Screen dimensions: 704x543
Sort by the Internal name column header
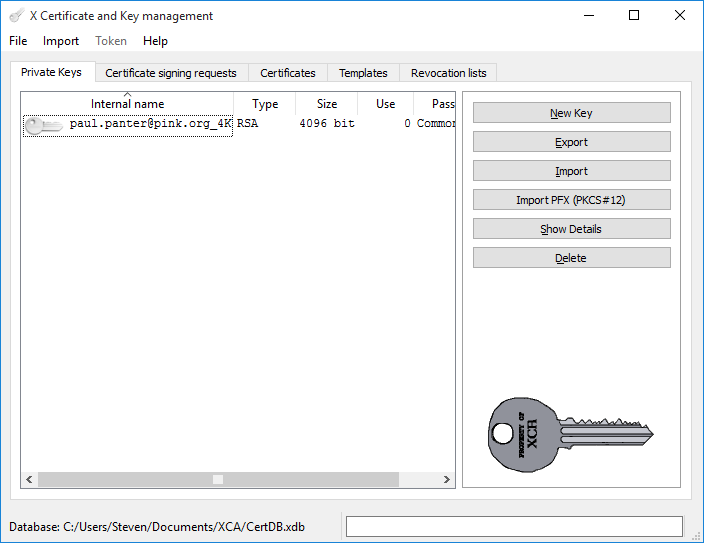coord(127,104)
